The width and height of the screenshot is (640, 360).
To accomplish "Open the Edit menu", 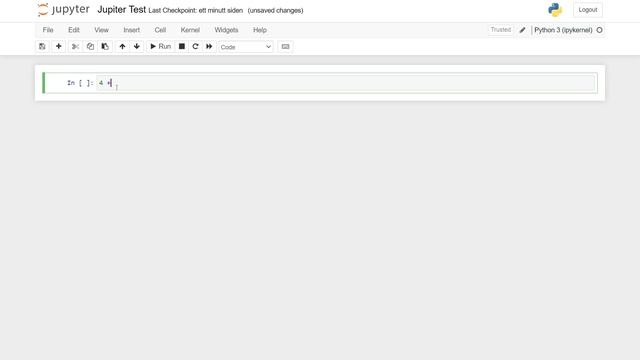I will pos(73,30).
